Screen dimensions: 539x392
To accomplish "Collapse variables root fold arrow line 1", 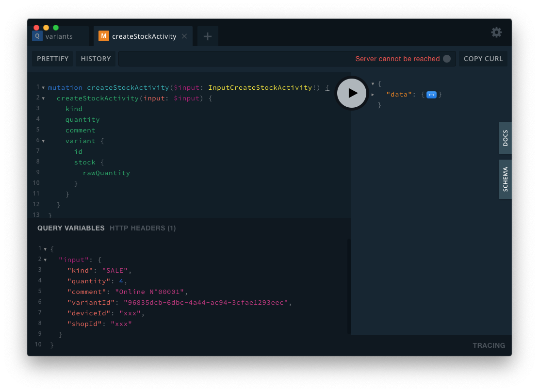I will tap(45, 249).
